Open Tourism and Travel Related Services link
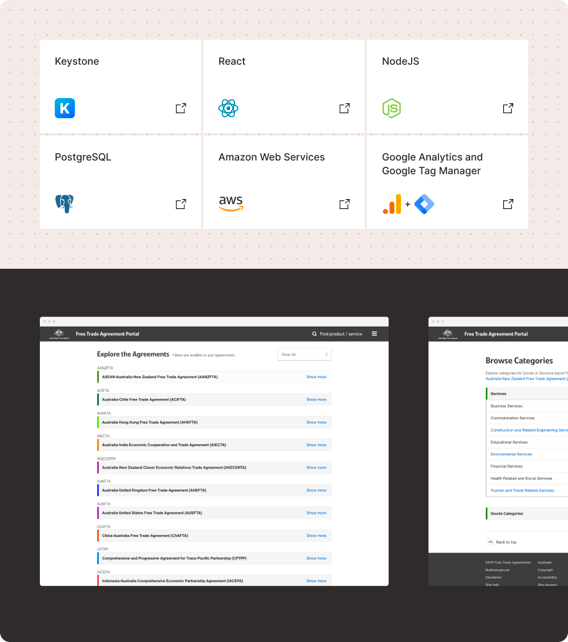Image resolution: width=568 pixels, height=642 pixels. (x=522, y=490)
